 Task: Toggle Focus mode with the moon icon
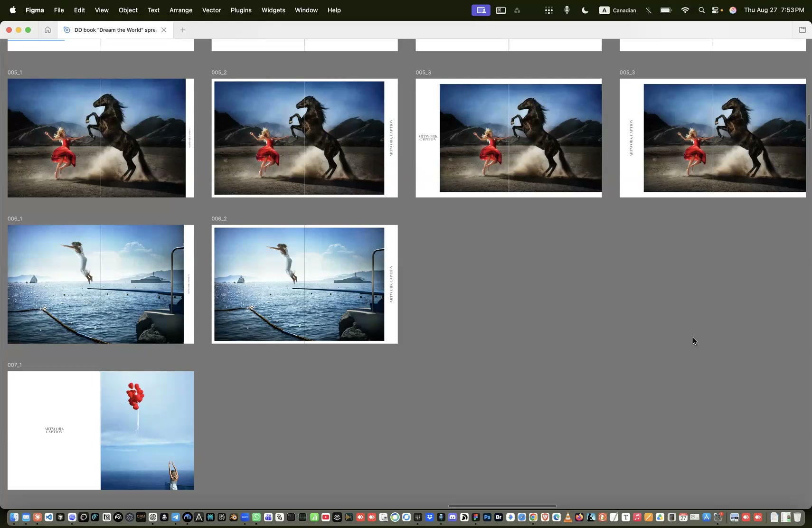(x=585, y=10)
